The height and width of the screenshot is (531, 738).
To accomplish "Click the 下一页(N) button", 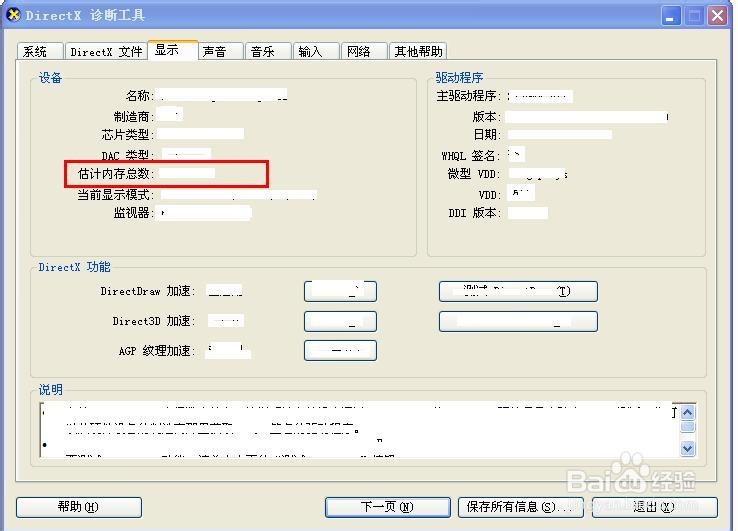I will coord(387,507).
